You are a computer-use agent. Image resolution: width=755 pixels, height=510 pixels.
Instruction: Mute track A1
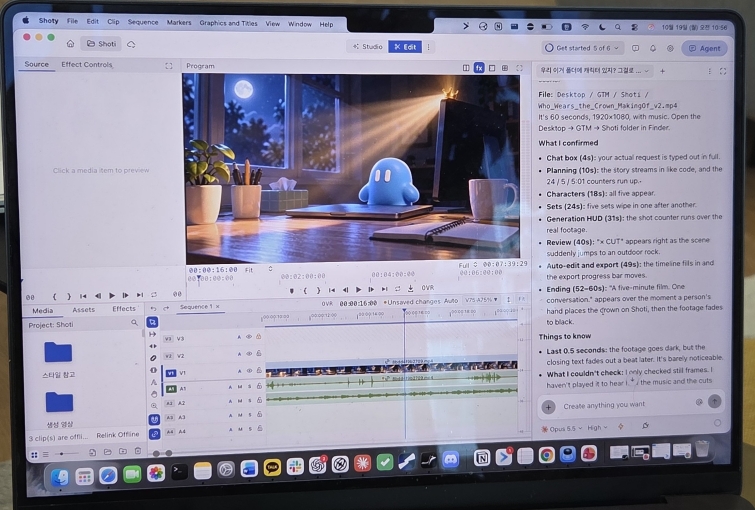240,387
